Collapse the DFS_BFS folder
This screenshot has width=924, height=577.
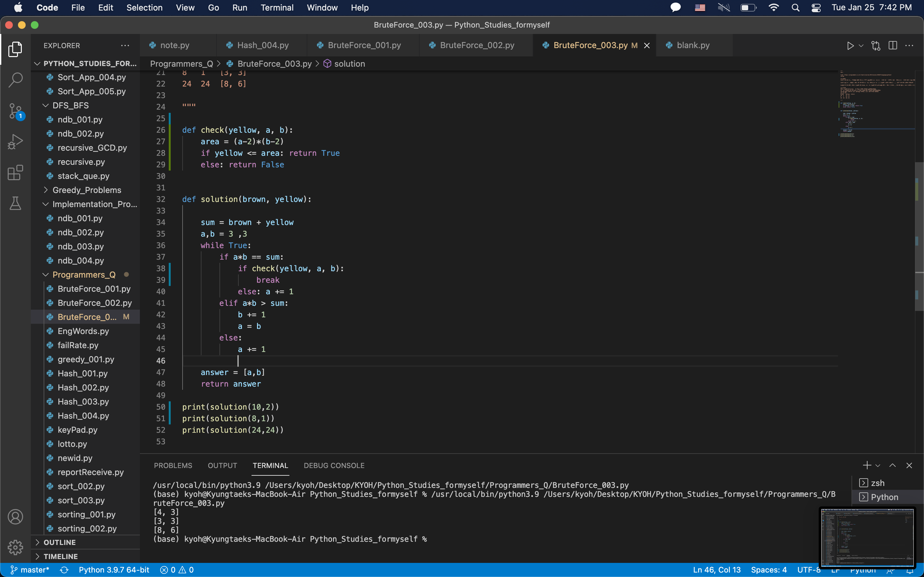click(71, 105)
